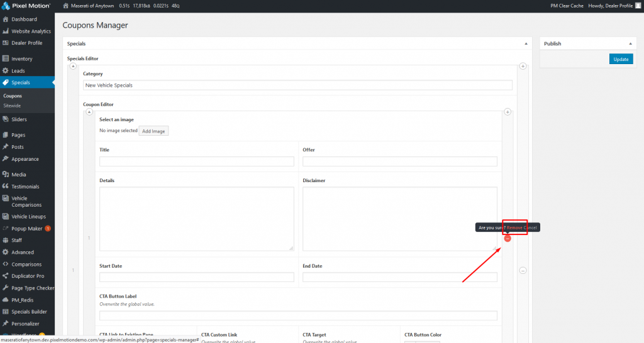This screenshot has width=644, height=343.
Task: Click the Vehicle Comparisons icon
Action: (5, 198)
